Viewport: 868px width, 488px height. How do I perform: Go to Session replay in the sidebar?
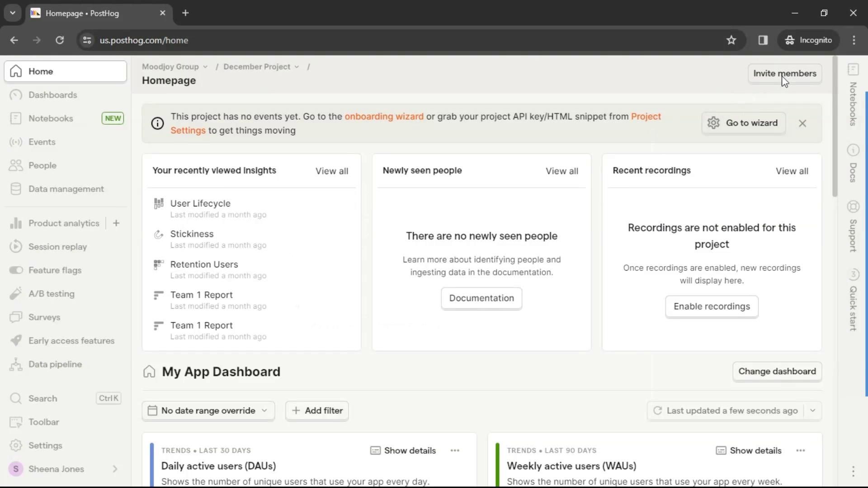click(57, 247)
